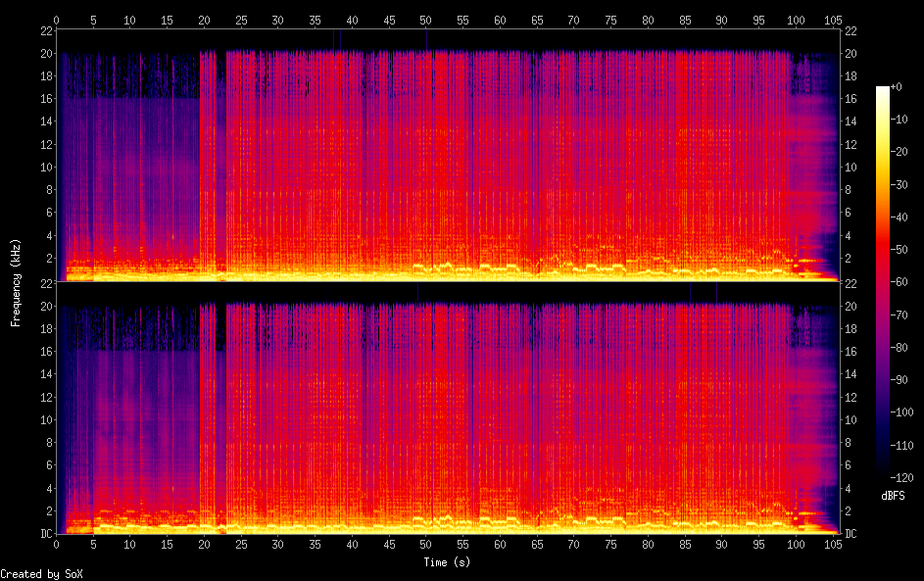Click "100" on the top time axis
924x581 pixels.
point(796,20)
